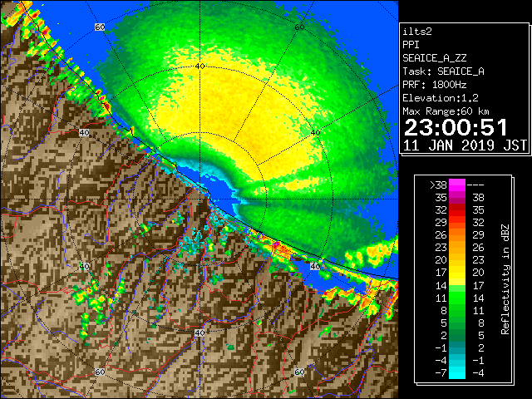Select the '---' legend label
The width and height of the screenshot is (532, 399).
(x=475, y=185)
